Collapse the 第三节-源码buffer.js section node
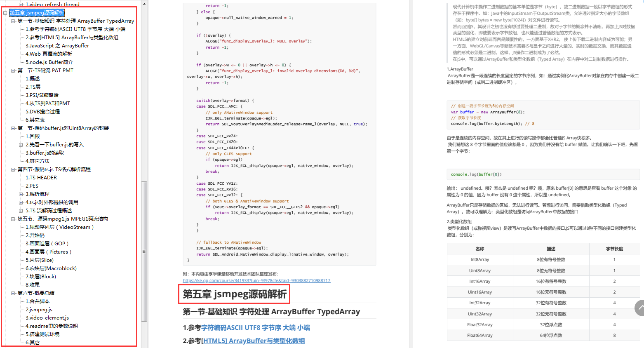The height and width of the screenshot is (348, 644). pos(13,128)
